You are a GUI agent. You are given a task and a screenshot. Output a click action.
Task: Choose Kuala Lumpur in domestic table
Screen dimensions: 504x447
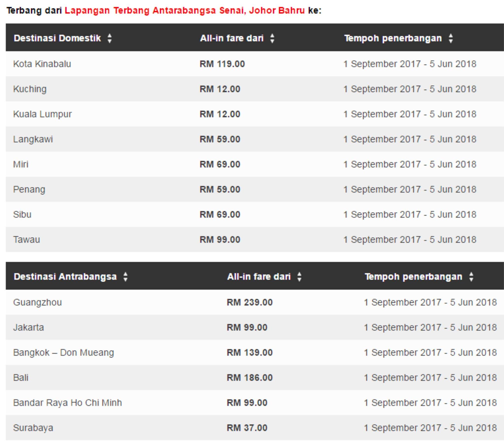pyautogui.click(x=42, y=114)
